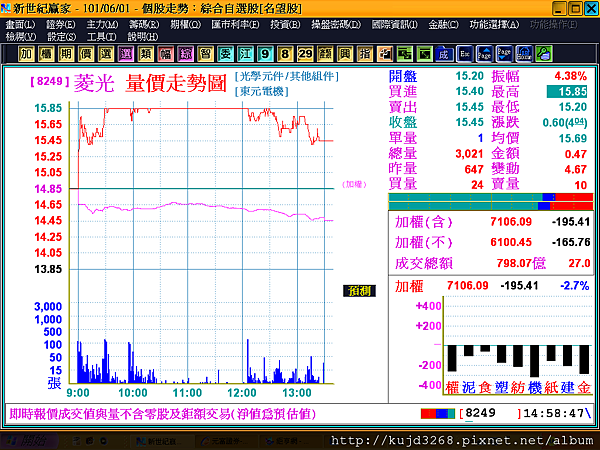Click the 開始 Start button on the taskbar

tap(29, 441)
